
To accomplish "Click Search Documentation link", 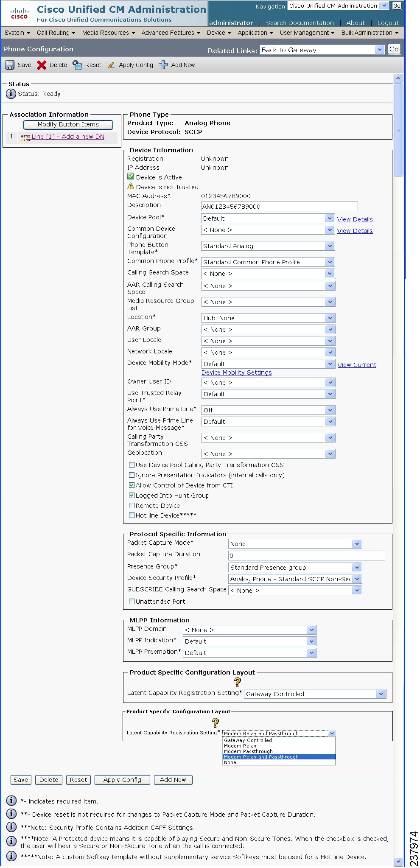I will tap(300, 23).
